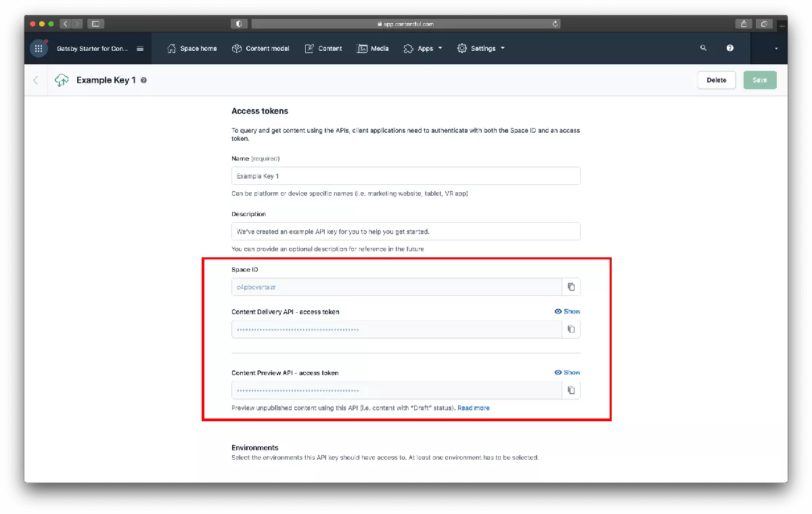The height and width of the screenshot is (514, 812).
Task: Open the account dropdown arrow
Action: click(776, 49)
